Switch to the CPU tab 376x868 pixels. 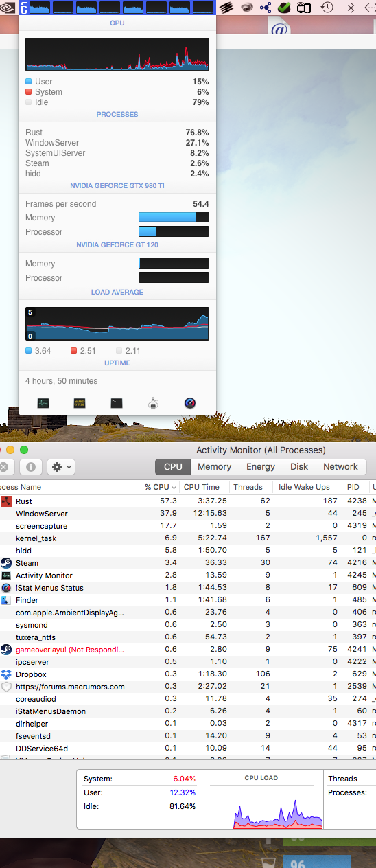[173, 467]
